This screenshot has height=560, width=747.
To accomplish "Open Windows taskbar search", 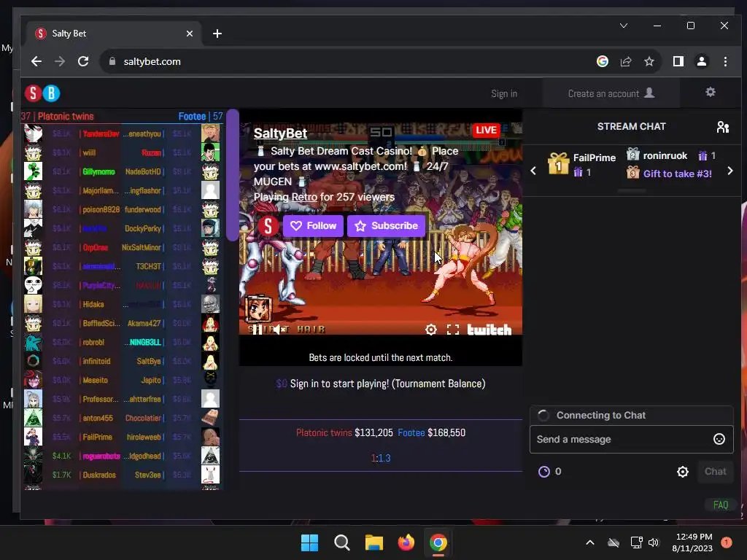I will coord(341,542).
